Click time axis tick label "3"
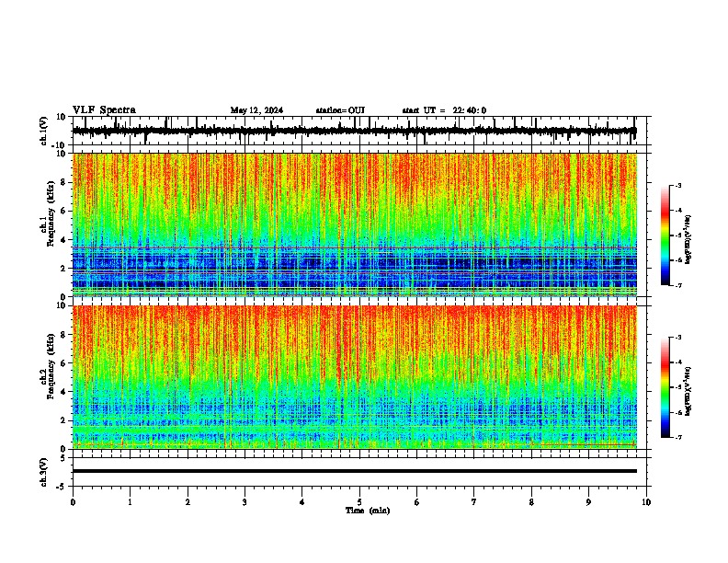 [245, 502]
